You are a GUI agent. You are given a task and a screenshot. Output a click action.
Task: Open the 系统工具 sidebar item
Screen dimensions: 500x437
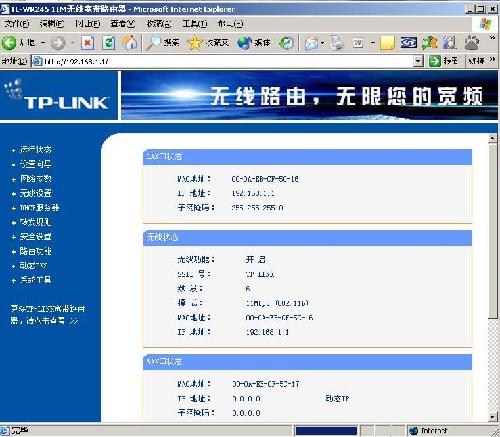point(35,280)
